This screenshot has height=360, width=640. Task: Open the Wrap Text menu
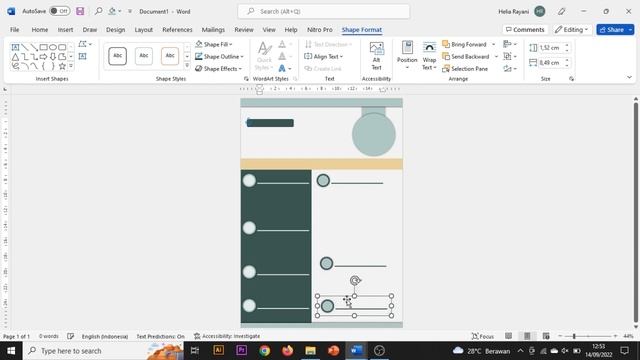pos(429,56)
